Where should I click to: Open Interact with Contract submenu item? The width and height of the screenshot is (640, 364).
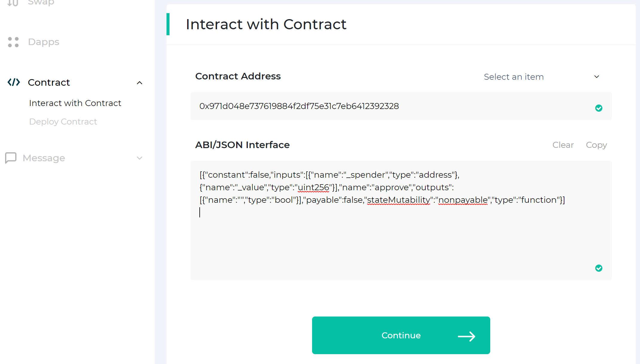click(x=75, y=103)
